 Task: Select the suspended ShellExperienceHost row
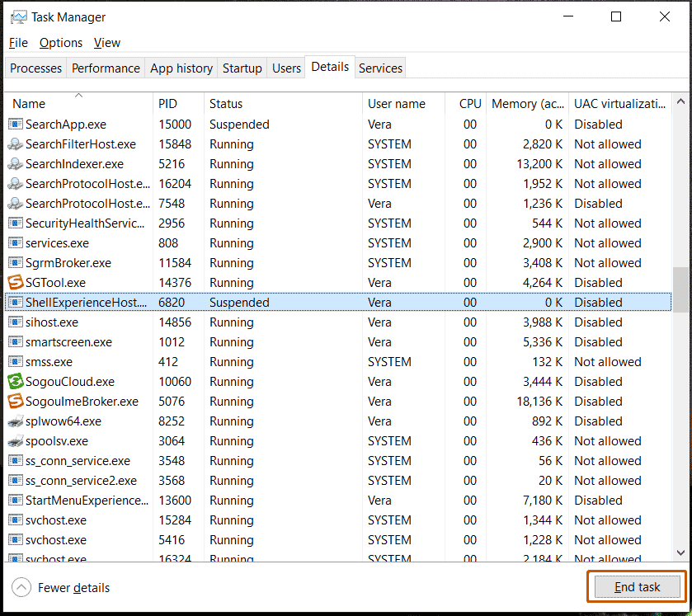tap(247, 302)
